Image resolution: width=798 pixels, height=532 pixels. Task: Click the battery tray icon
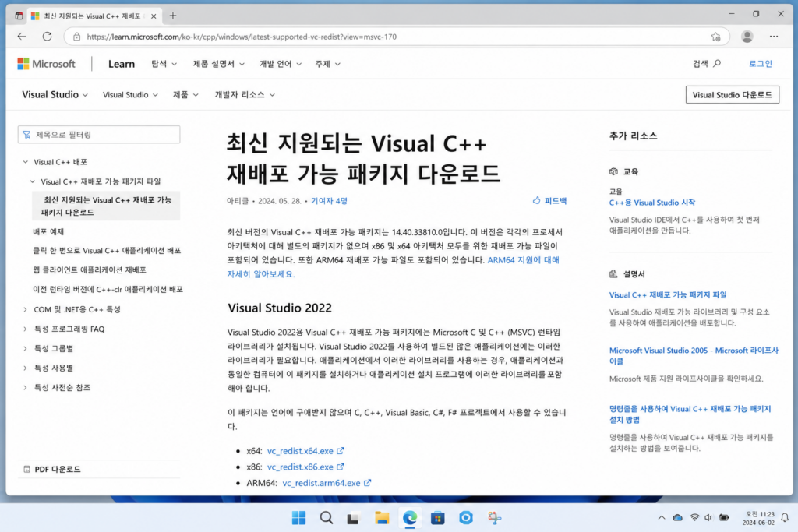point(724,518)
